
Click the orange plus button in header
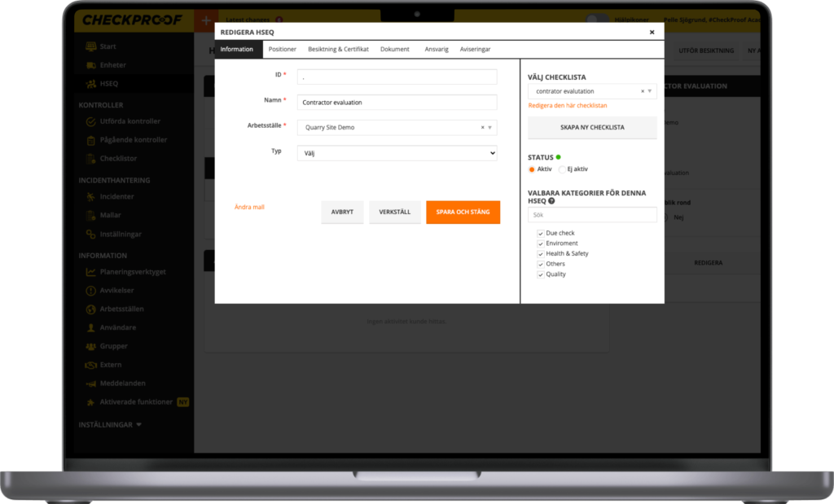click(x=206, y=20)
